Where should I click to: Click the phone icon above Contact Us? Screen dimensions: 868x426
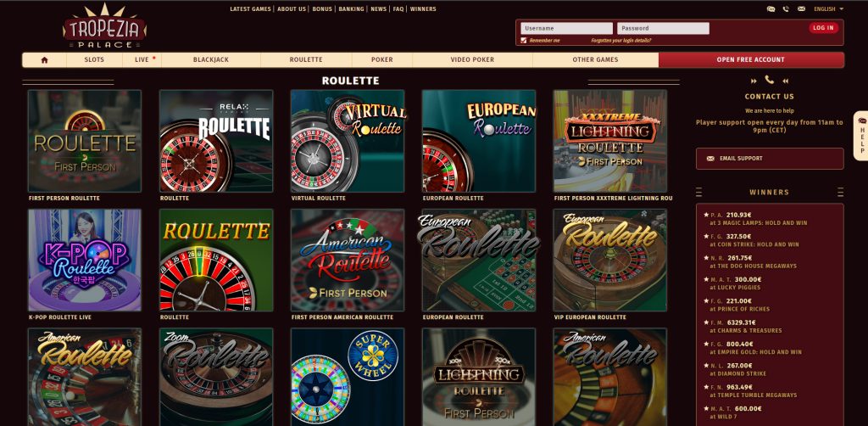pyautogui.click(x=770, y=80)
